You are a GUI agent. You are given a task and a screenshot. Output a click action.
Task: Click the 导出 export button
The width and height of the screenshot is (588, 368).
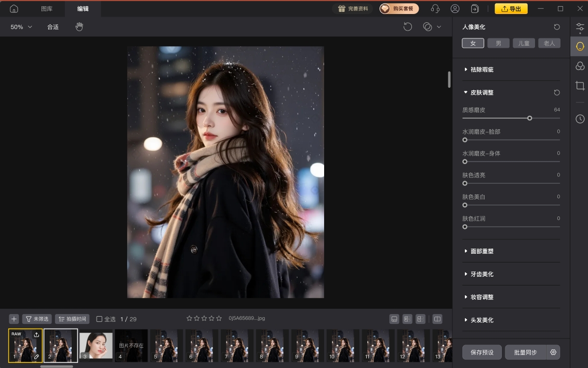point(511,9)
